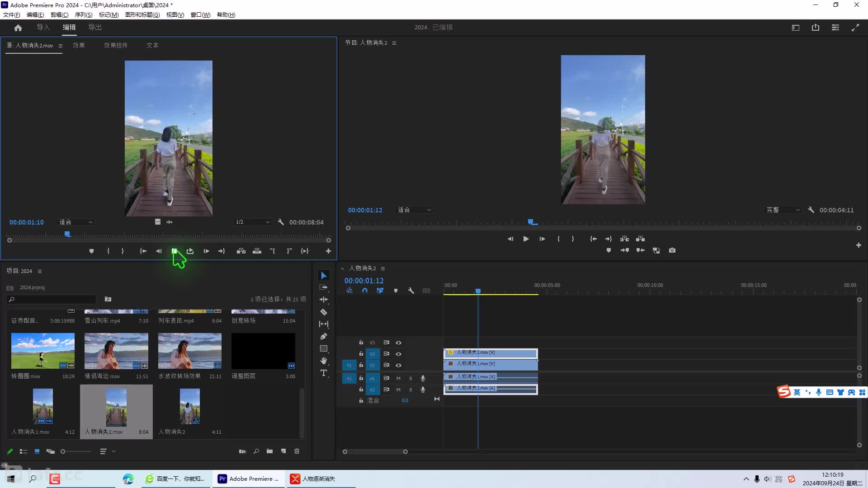This screenshot has height=488, width=868.
Task: Select the Slip tool
Action: (324, 324)
